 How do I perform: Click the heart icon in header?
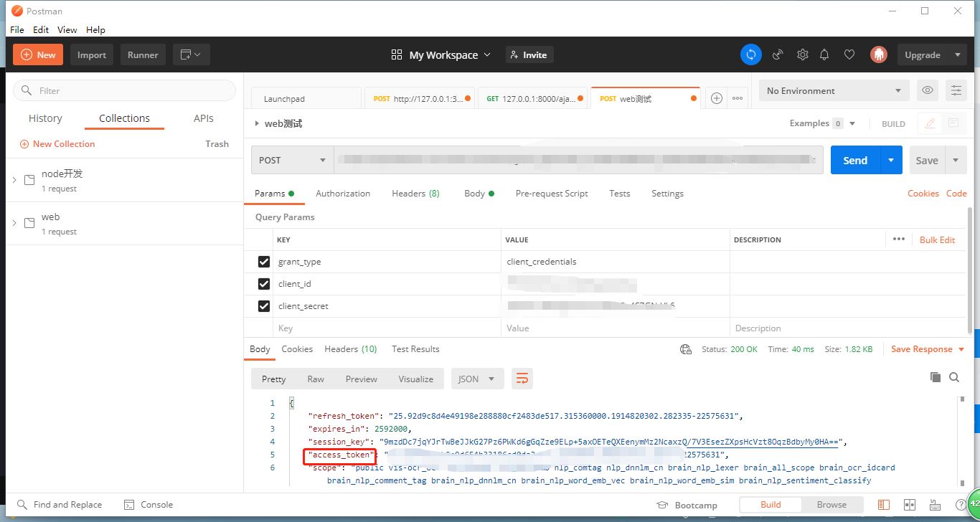point(849,54)
